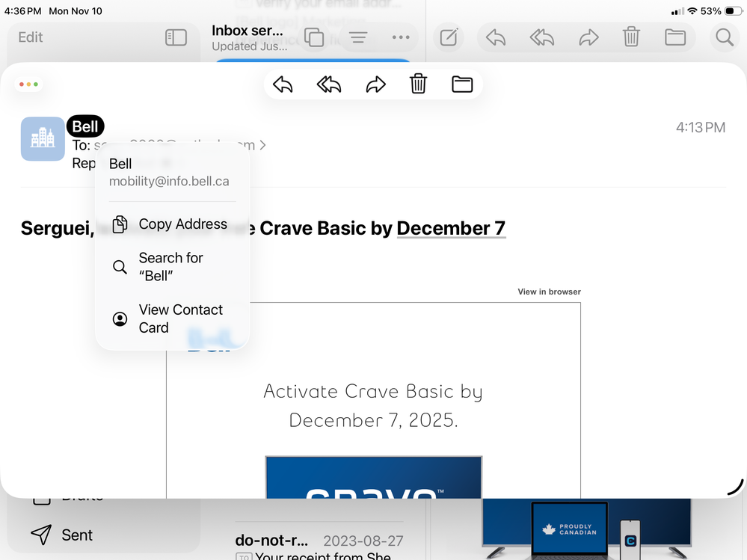The image size is (747, 560).
Task: Open window controls three-dot button
Action: point(28,84)
